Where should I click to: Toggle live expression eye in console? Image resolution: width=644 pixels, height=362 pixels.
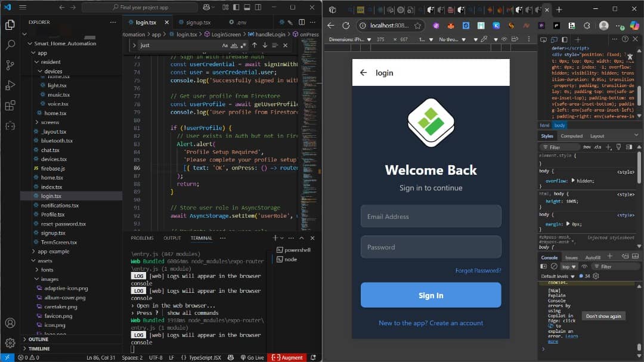pyautogui.click(x=584, y=267)
